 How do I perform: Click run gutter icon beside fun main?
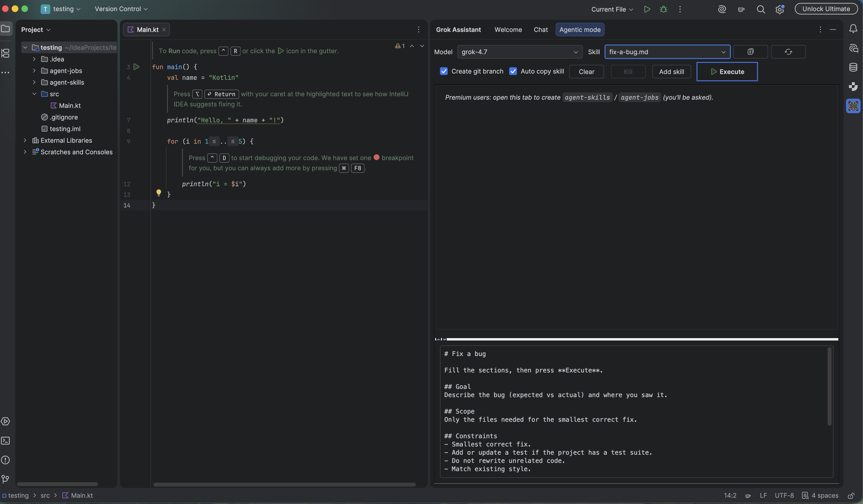coord(136,67)
